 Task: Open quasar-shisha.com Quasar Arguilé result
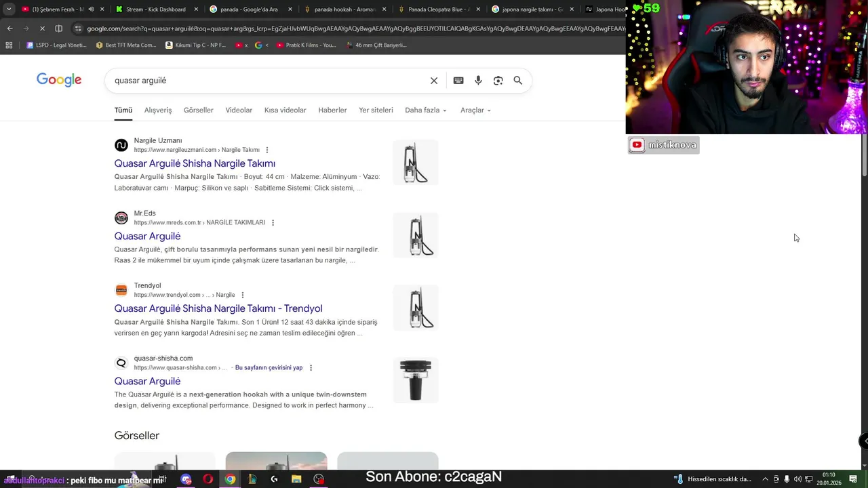click(x=147, y=381)
